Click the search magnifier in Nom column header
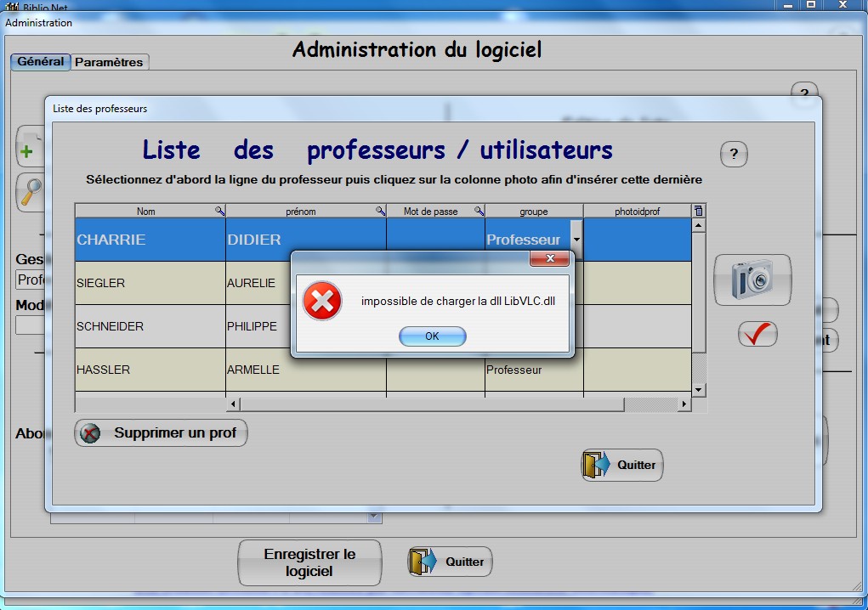This screenshot has height=610, width=868. coord(219,212)
